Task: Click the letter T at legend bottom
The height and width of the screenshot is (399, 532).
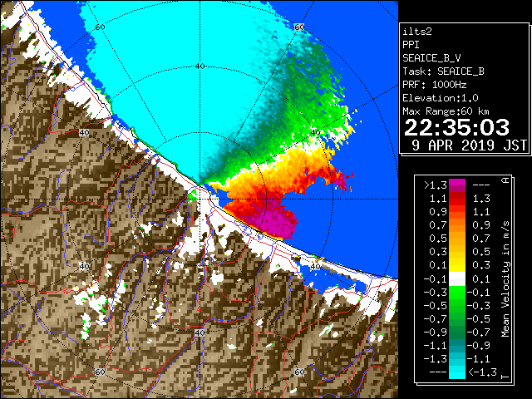Action: (x=505, y=377)
